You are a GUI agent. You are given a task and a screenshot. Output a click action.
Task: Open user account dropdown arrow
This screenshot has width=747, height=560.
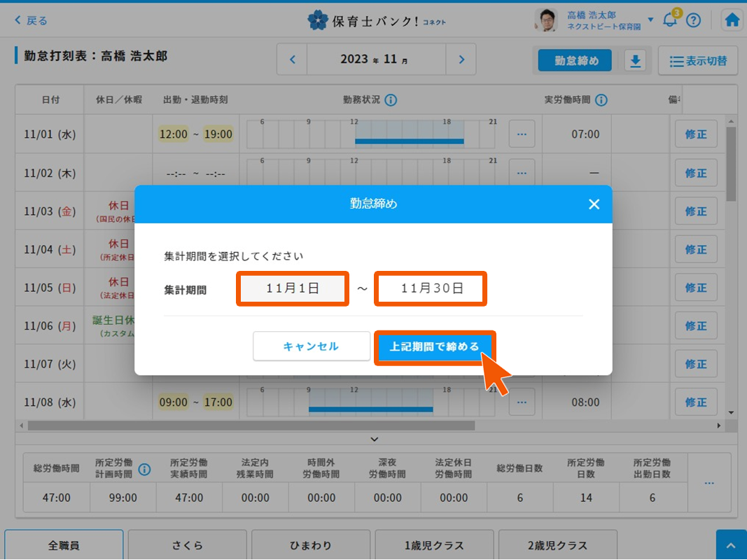tap(650, 20)
